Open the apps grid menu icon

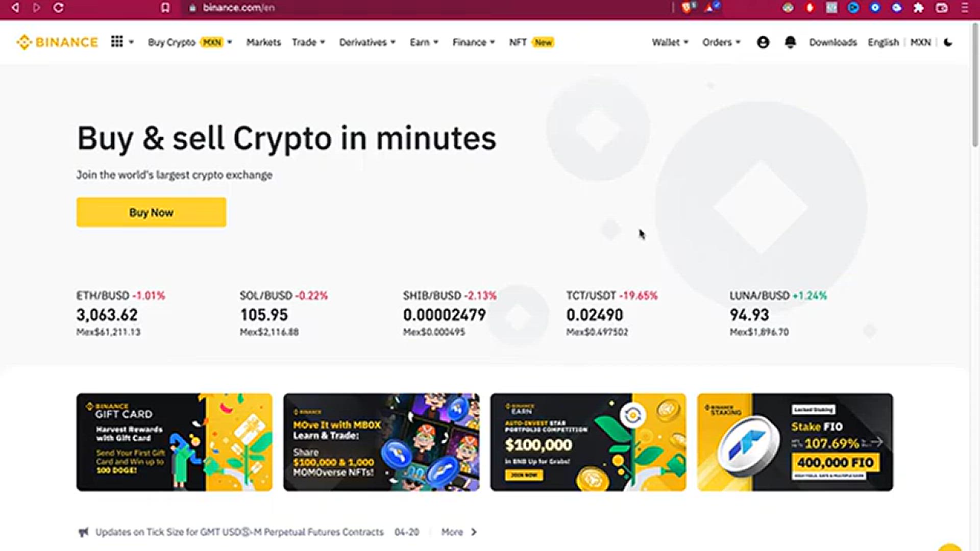point(117,42)
